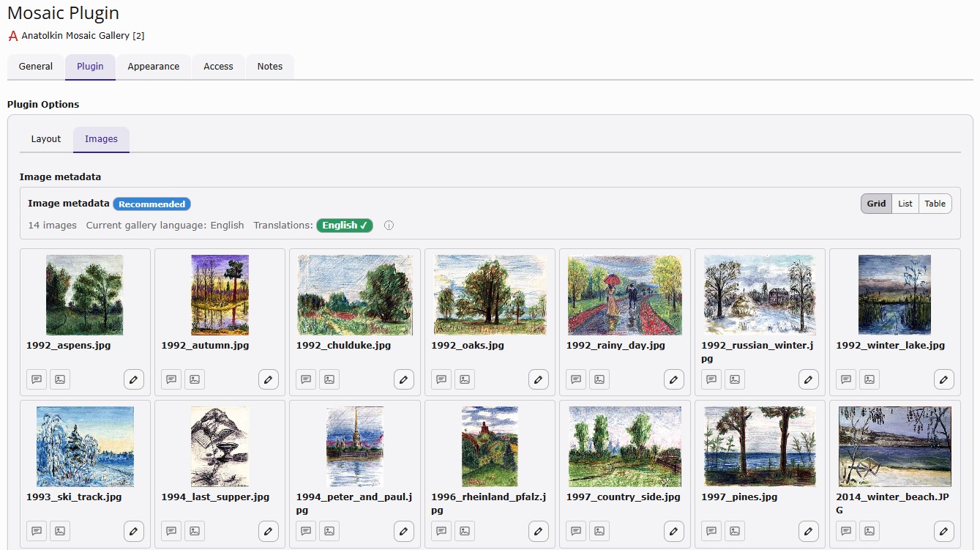Edit 1992_aspens.jpg with its pencil button
The image size is (980, 550).
click(133, 379)
